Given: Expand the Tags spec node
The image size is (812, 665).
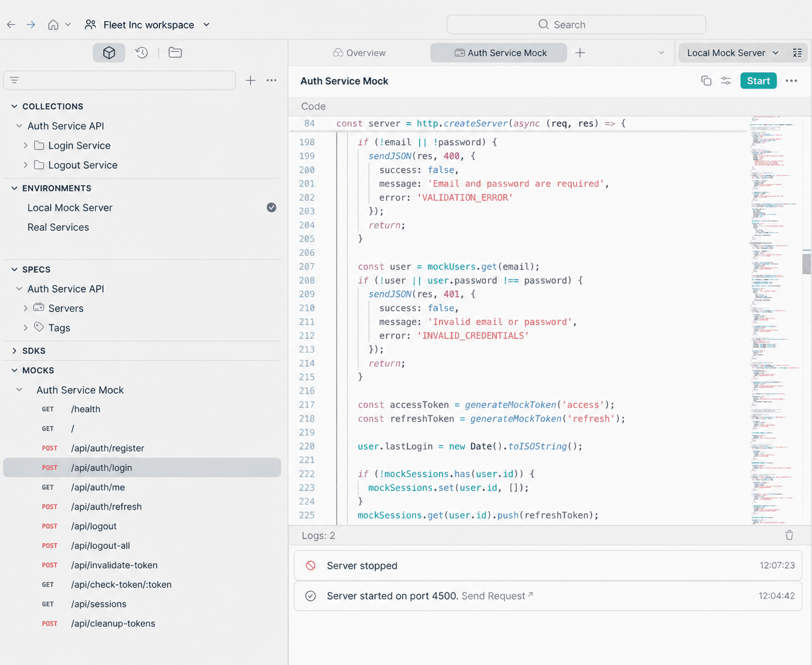Looking at the screenshot, I should 26,328.
